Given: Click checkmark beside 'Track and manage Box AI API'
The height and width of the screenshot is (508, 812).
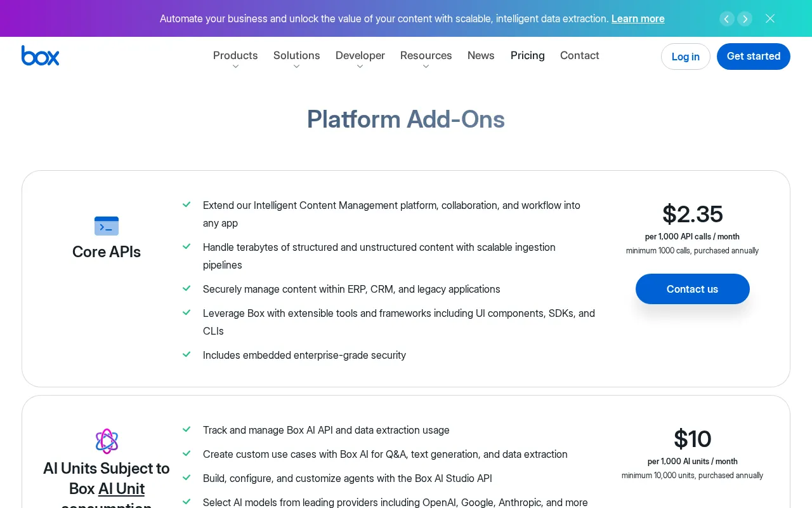Looking at the screenshot, I should click(187, 429).
